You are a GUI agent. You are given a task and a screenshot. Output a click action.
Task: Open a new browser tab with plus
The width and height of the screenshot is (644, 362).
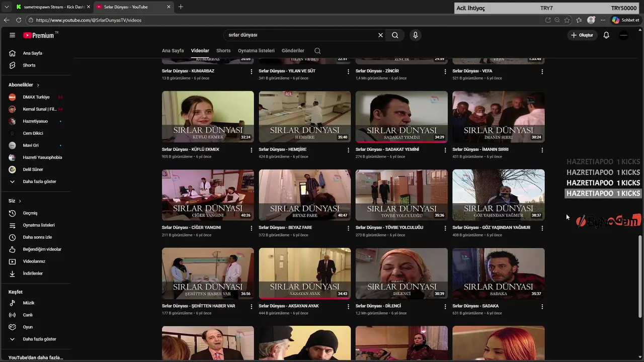[181, 7]
